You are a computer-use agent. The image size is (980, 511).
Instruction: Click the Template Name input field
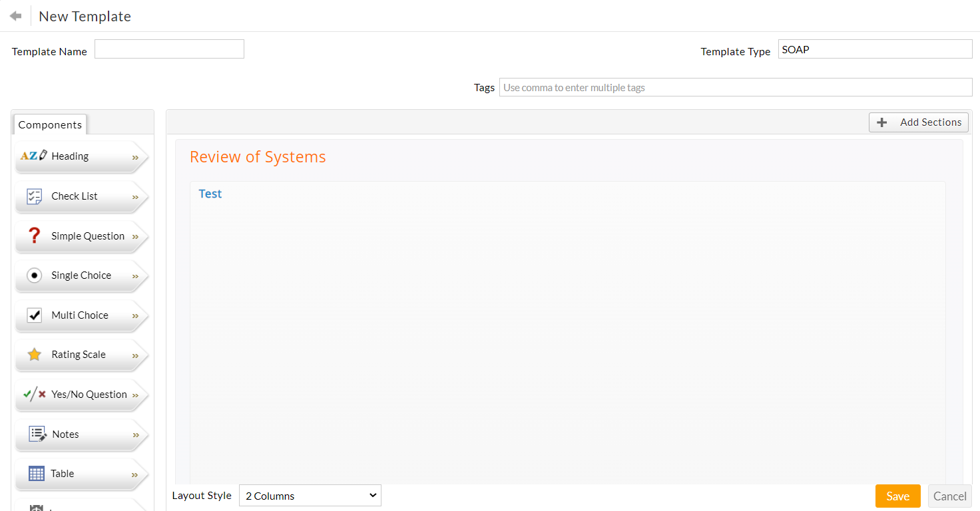169,49
